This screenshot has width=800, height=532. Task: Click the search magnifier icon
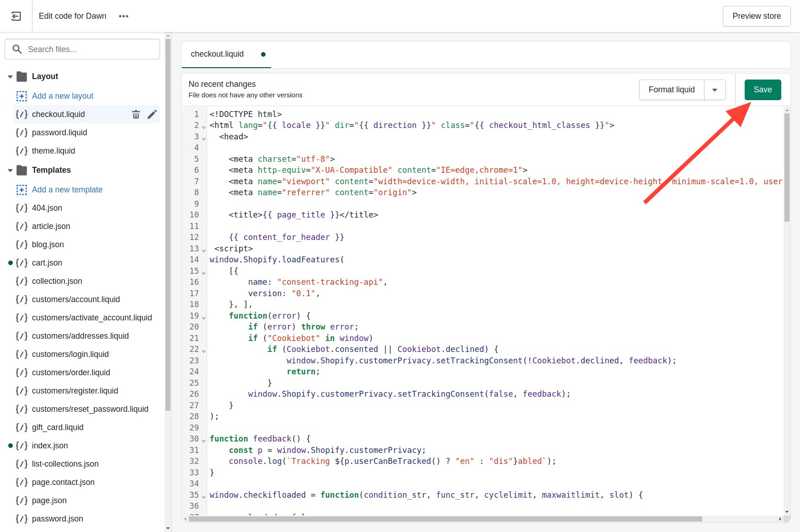17,49
